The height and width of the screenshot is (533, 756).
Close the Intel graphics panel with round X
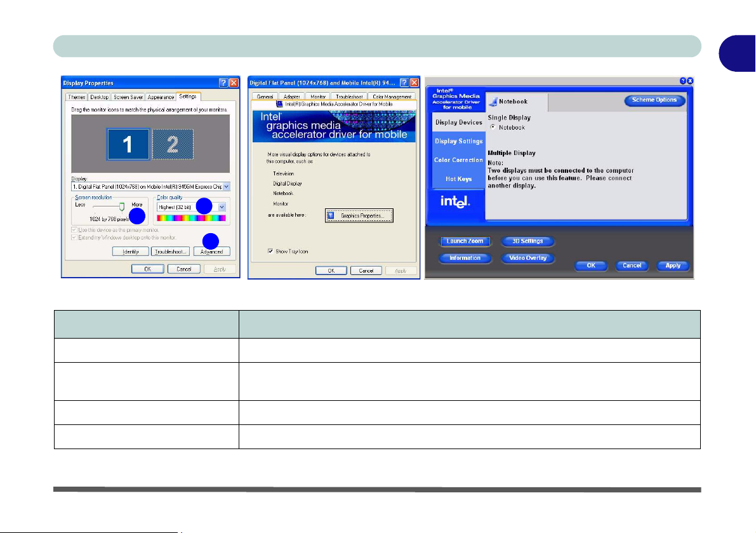690,81
